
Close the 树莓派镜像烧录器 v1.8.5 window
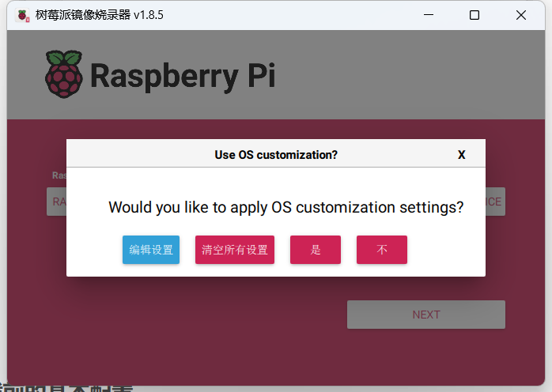pos(521,15)
